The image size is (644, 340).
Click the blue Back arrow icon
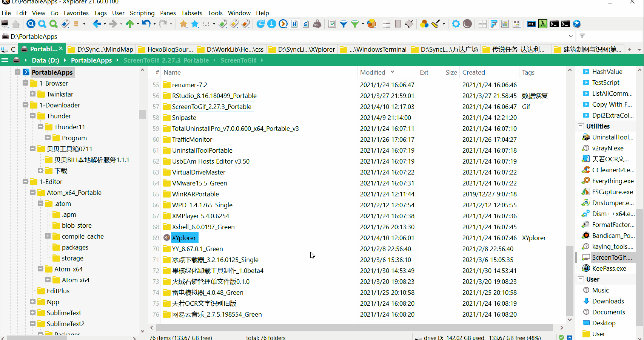[97, 24]
